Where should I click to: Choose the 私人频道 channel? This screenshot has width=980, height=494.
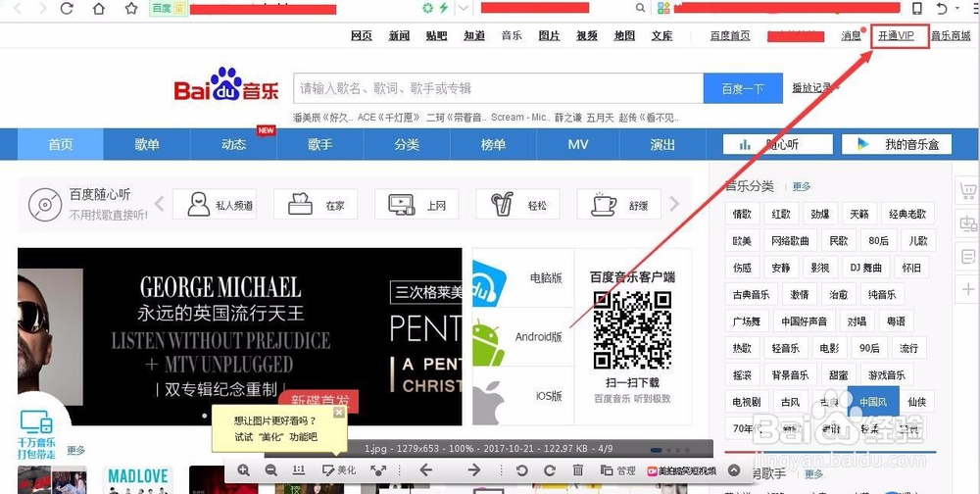[x=215, y=205]
